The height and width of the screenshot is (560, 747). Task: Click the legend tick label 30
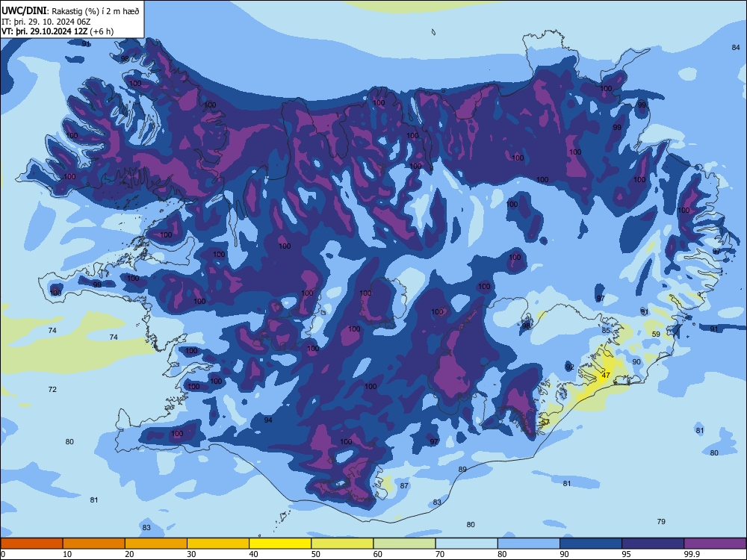point(191,554)
